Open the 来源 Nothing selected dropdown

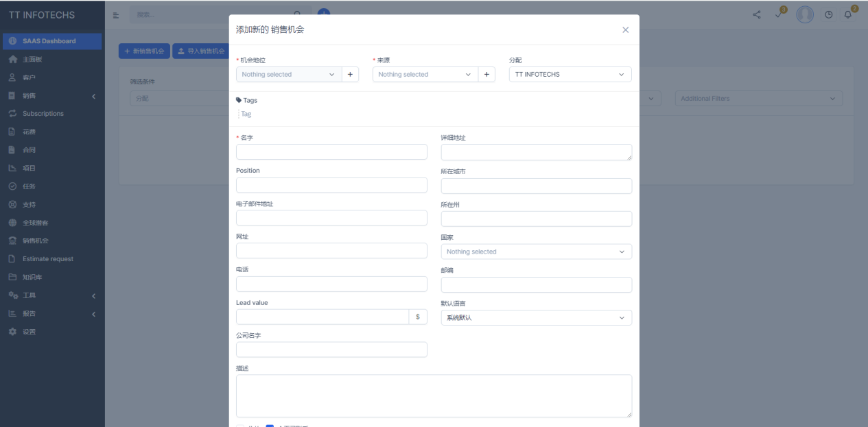point(425,75)
